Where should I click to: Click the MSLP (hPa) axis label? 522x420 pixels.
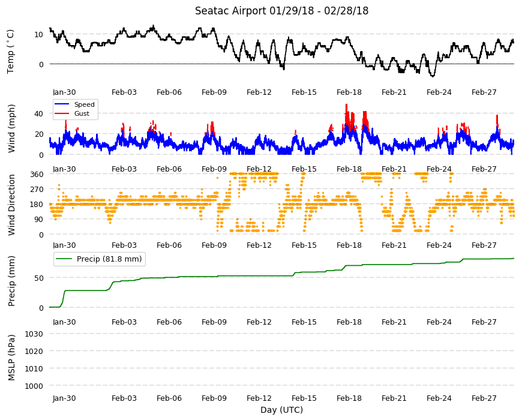point(11,357)
